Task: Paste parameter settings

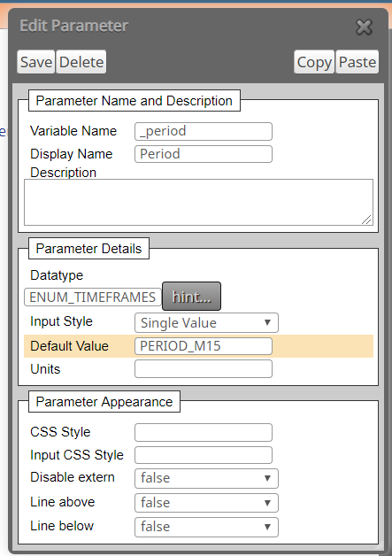Action: click(x=357, y=62)
